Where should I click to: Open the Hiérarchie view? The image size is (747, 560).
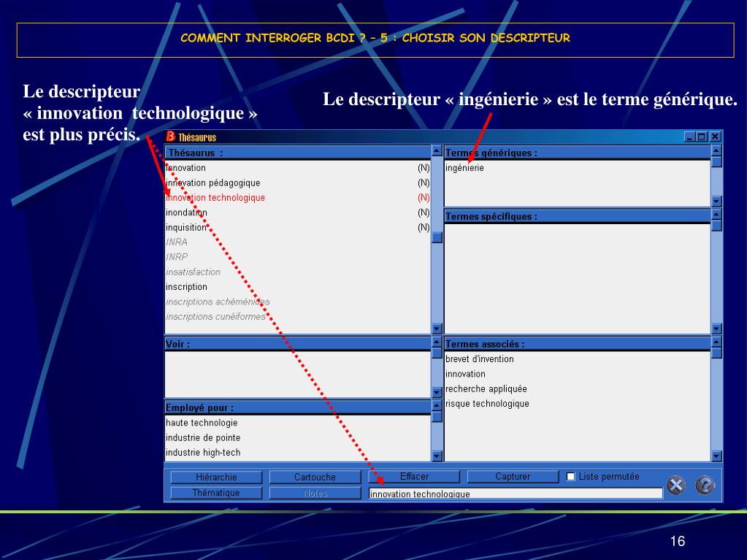[216, 477]
